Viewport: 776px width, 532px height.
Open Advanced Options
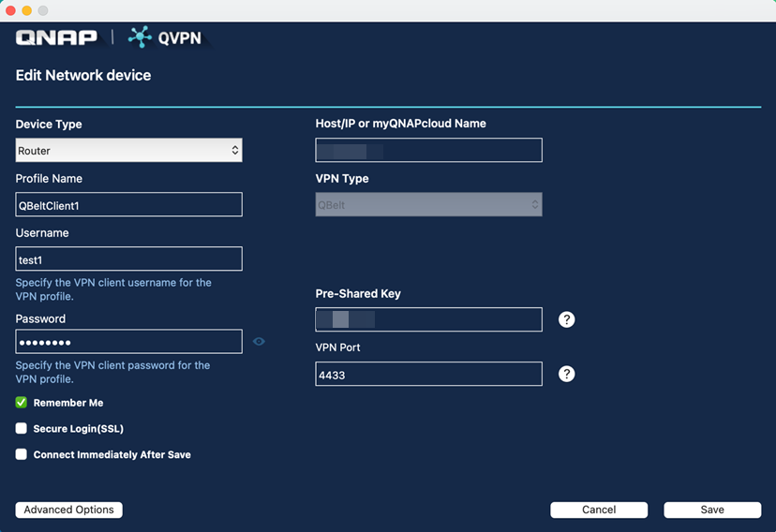click(68, 510)
